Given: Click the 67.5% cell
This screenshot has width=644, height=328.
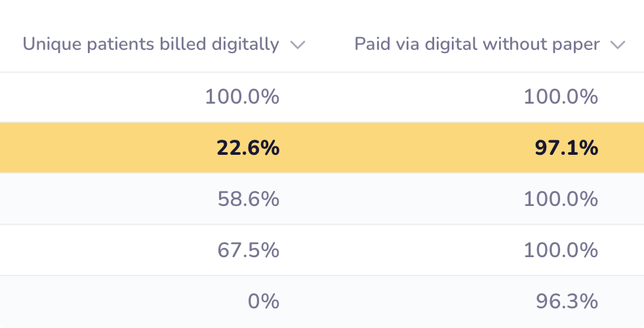Looking at the screenshot, I should pos(248,250).
